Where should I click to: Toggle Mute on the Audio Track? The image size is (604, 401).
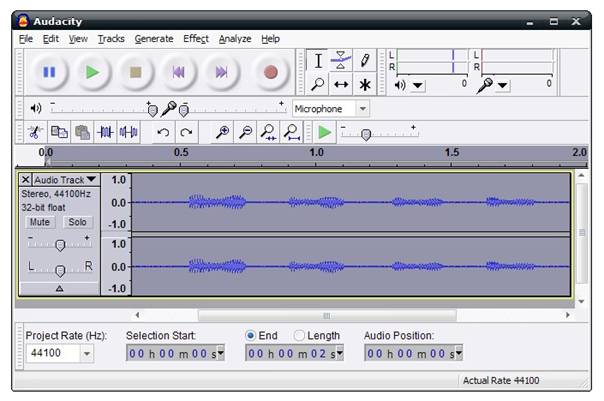tap(40, 222)
